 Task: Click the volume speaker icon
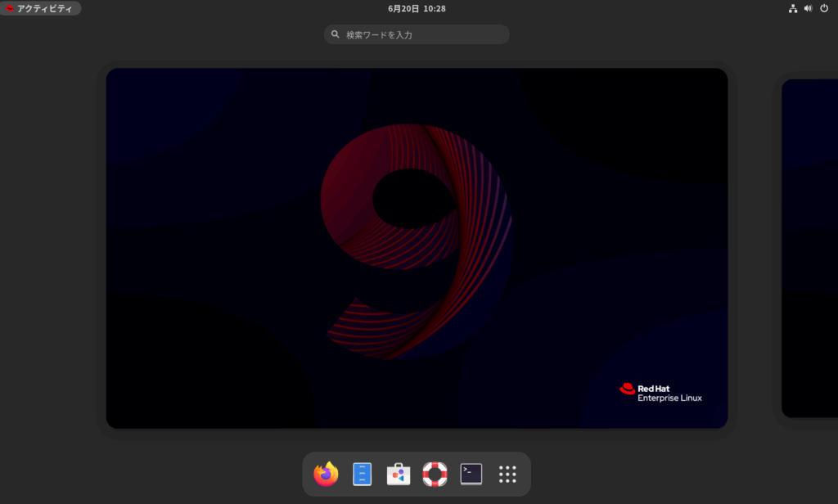808,8
